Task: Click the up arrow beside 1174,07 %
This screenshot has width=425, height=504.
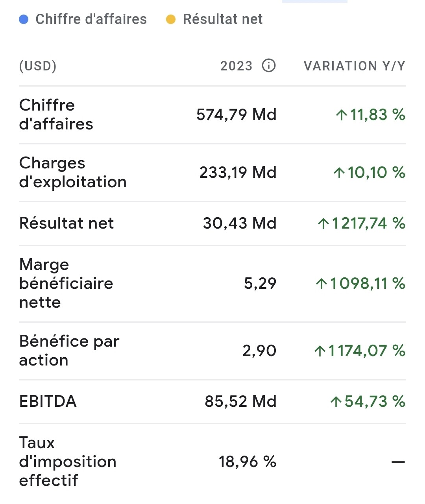Action: (320, 351)
